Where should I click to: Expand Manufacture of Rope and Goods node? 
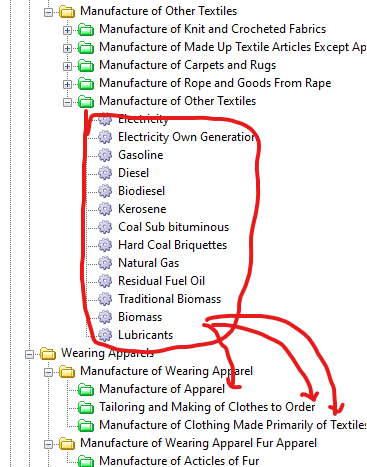click(x=67, y=84)
